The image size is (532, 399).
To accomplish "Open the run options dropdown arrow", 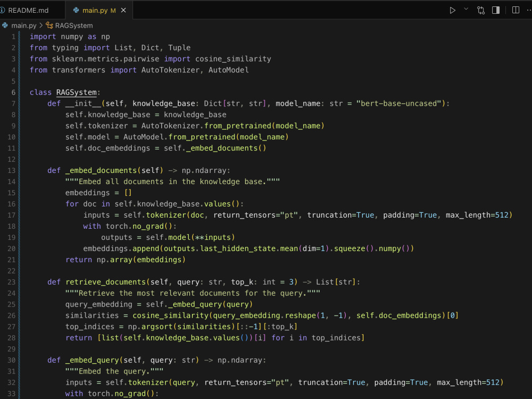I will pos(466,9).
